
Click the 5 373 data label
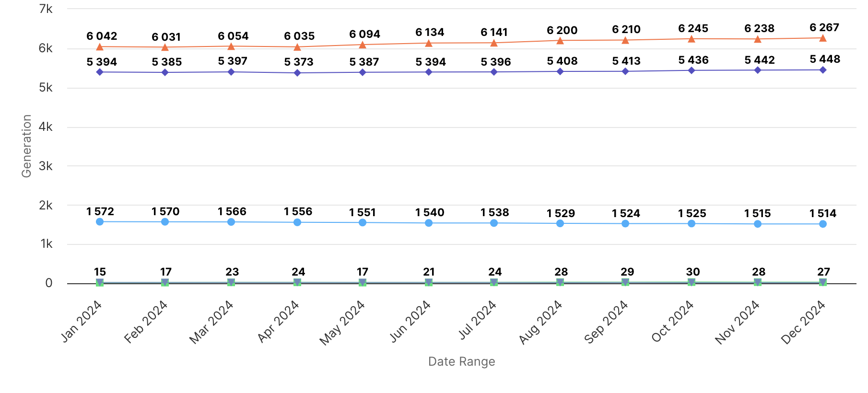click(x=299, y=62)
